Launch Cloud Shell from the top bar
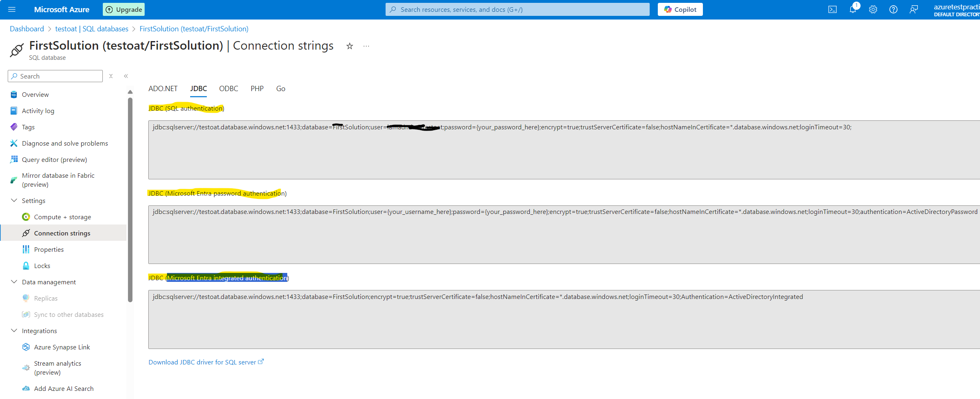The height and width of the screenshot is (399, 980). point(833,9)
